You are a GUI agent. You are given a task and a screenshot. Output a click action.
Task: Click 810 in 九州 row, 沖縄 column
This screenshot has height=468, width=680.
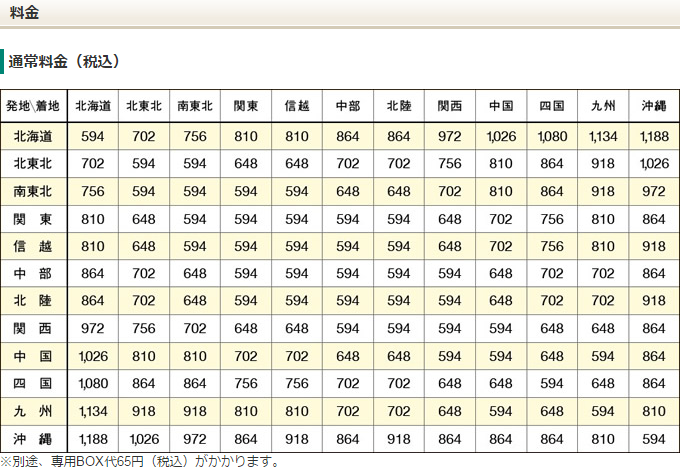coord(654,411)
